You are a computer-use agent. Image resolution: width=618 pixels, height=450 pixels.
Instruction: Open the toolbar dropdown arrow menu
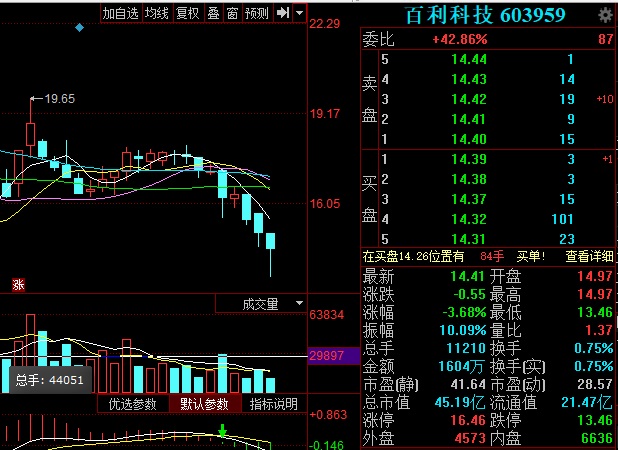299,13
